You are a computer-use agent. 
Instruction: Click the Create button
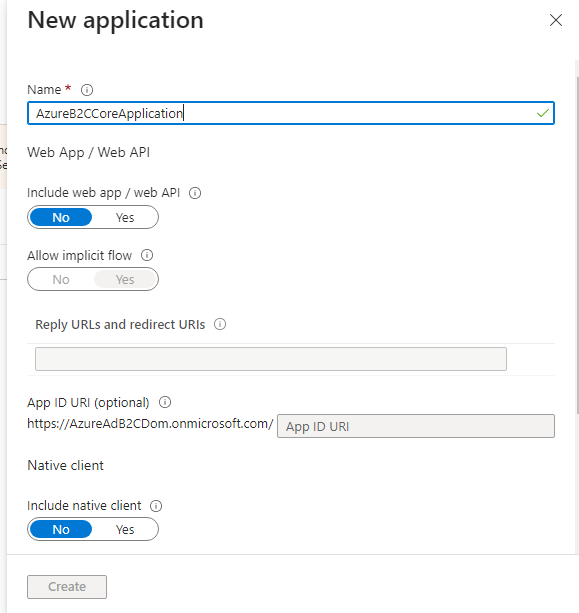[67, 586]
